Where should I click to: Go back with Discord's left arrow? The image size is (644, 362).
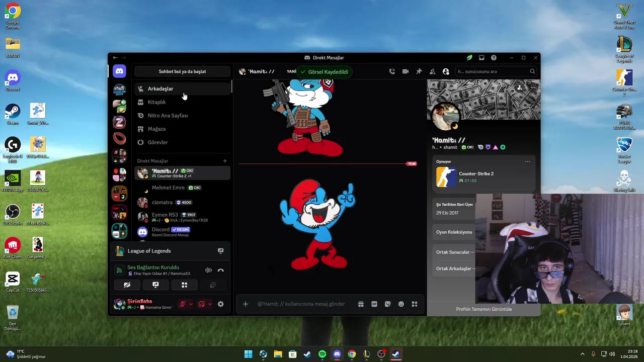(x=115, y=58)
